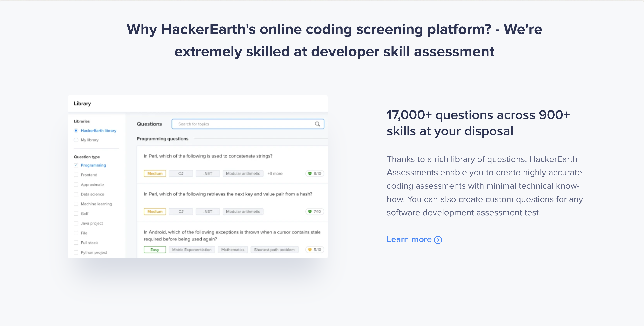This screenshot has width=644, height=326.
Task: Click the Programming questions section heading
Action: (x=163, y=139)
